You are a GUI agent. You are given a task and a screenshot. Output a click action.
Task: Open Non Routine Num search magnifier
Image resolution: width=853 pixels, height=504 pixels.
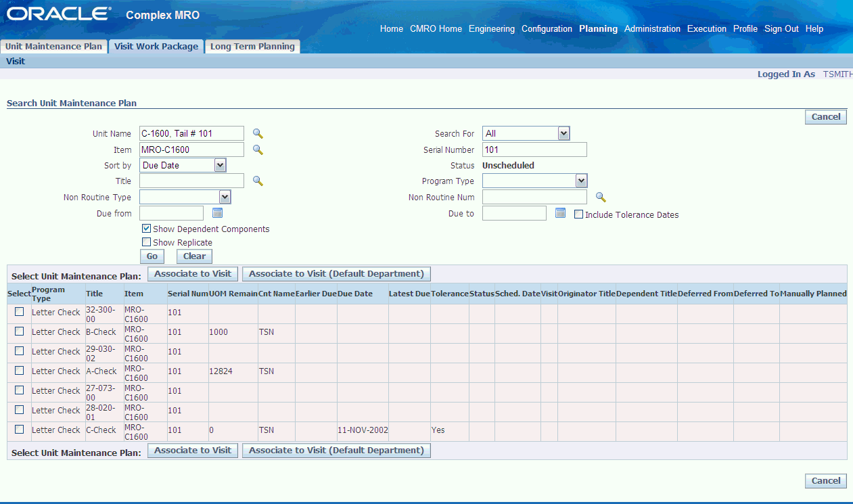point(601,198)
